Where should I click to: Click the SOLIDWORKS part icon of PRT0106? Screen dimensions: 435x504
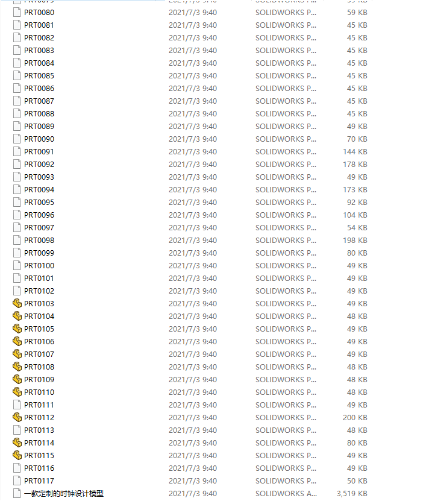click(17, 341)
